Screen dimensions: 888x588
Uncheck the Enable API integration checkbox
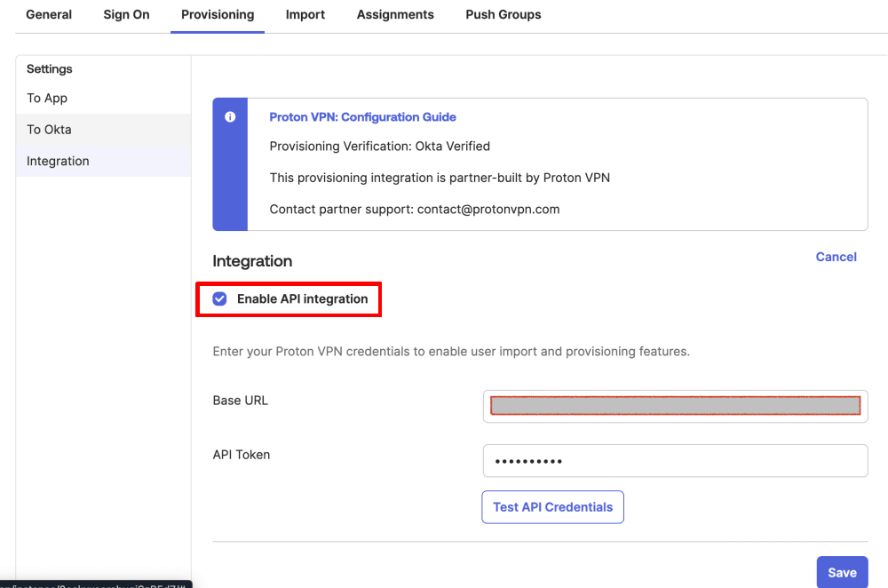[219, 298]
